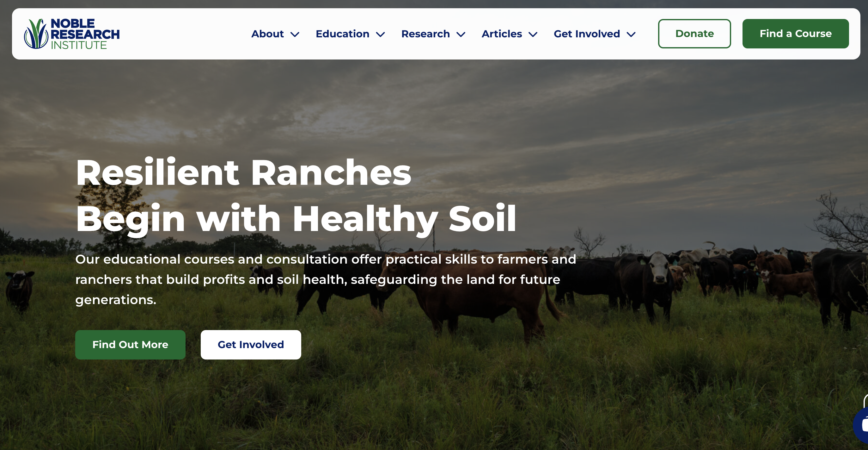
Task: Click the brown cow in hero image
Action: (x=472, y=293)
